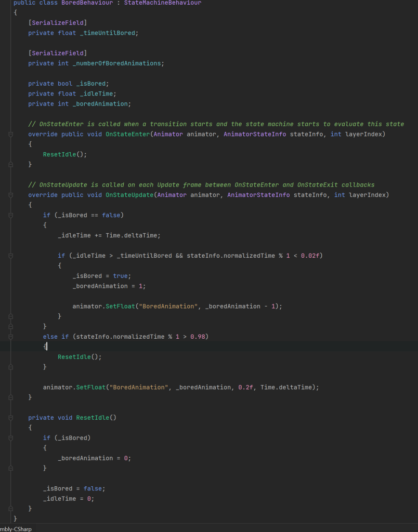The height and width of the screenshot is (532, 418).
Task: Click _isBored in the 'private bool' declaration
Action: coord(91,84)
